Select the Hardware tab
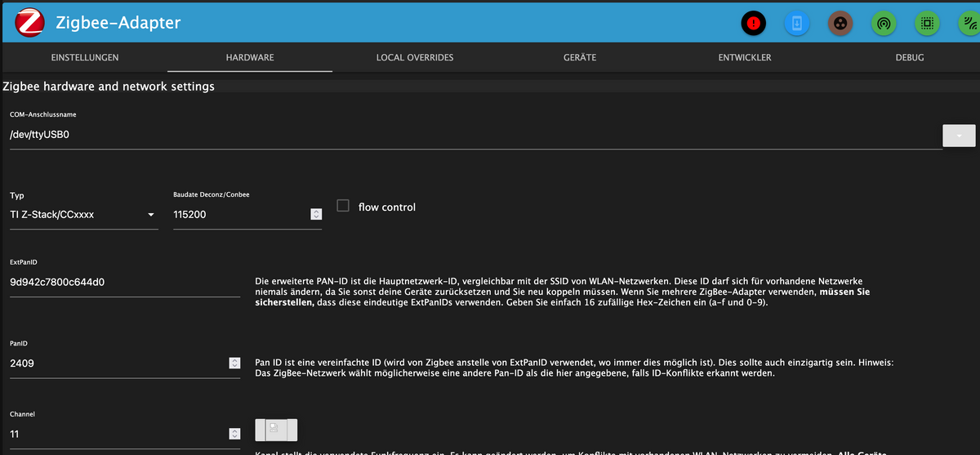 click(250, 58)
